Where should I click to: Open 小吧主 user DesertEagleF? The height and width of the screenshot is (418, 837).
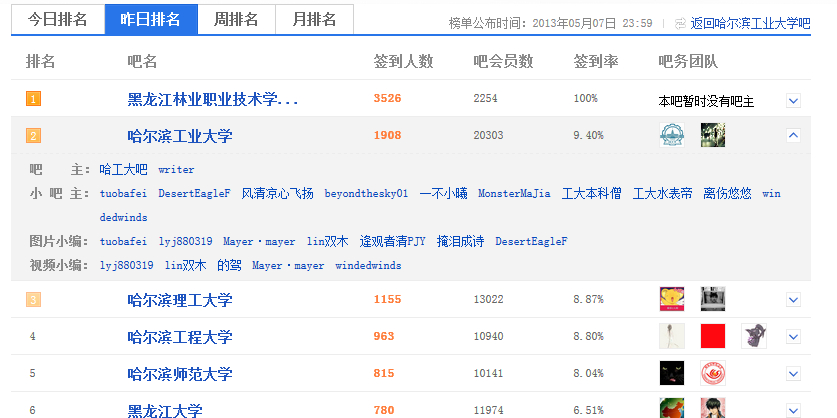pyautogui.click(x=194, y=194)
